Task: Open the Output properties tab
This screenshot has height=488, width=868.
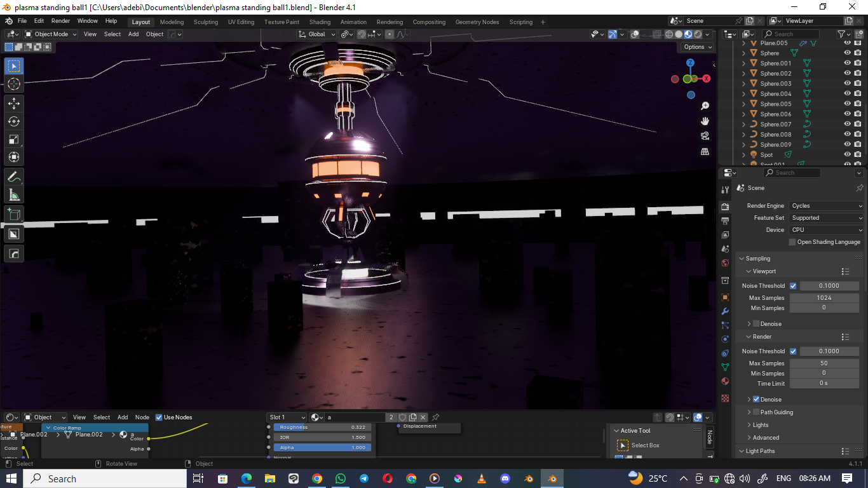Action: pos(725,221)
